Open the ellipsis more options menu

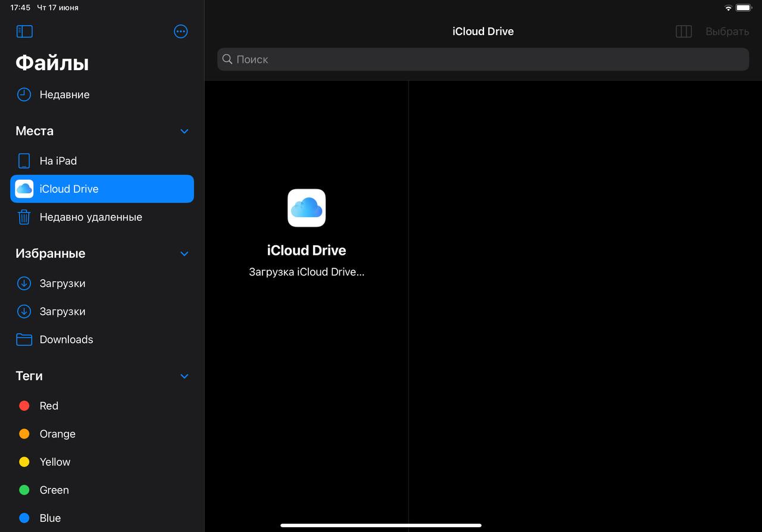pos(181,32)
